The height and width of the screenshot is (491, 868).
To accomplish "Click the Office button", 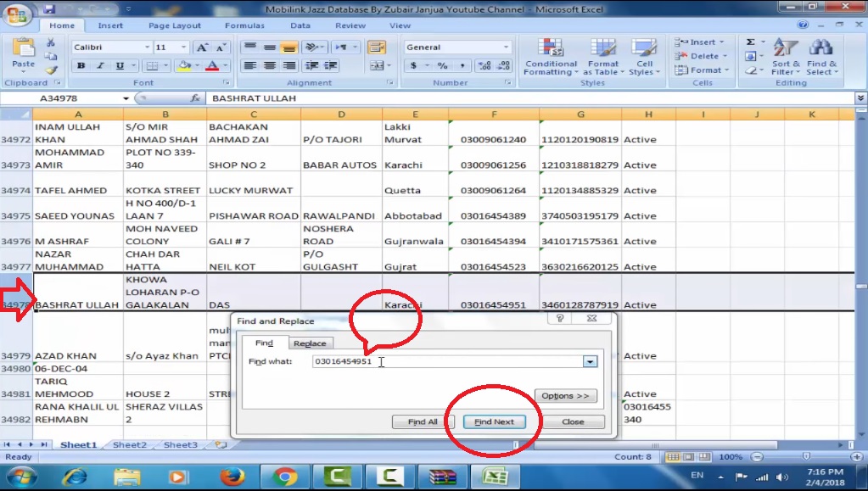I will [17, 15].
